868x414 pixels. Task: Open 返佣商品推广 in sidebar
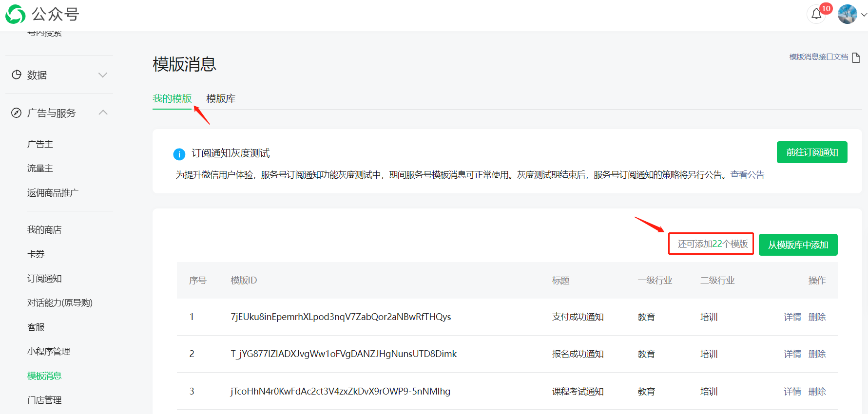click(x=53, y=193)
